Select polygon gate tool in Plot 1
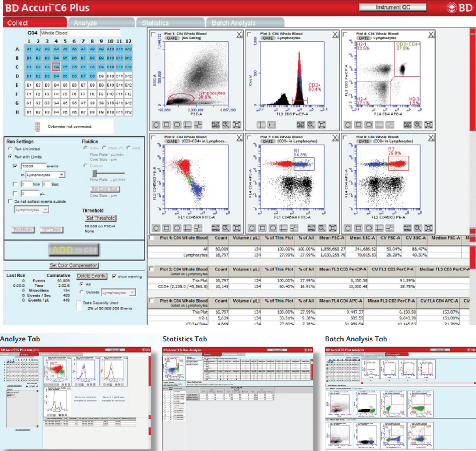 156,125
